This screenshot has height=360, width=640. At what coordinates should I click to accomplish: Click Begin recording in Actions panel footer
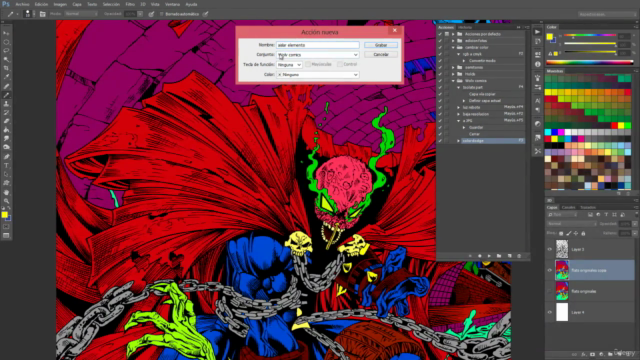480,256
